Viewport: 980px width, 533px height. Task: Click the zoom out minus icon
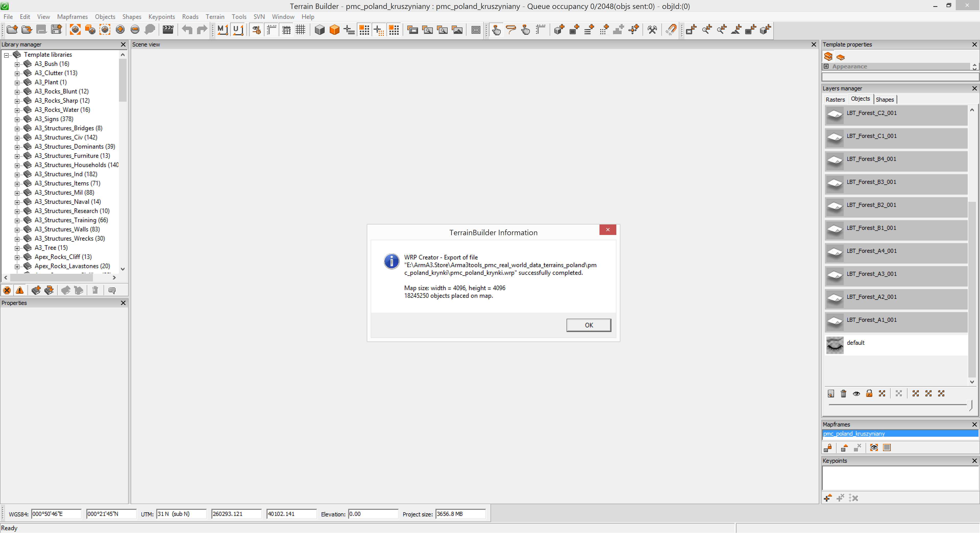point(135,30)
